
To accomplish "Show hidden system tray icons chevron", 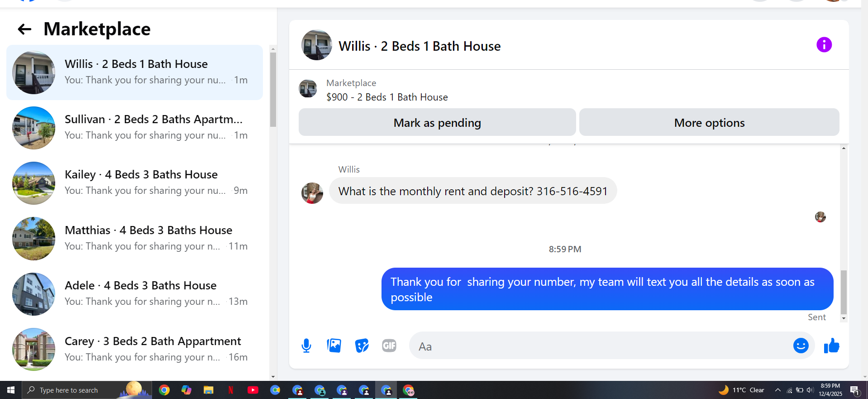I will 777,390.
